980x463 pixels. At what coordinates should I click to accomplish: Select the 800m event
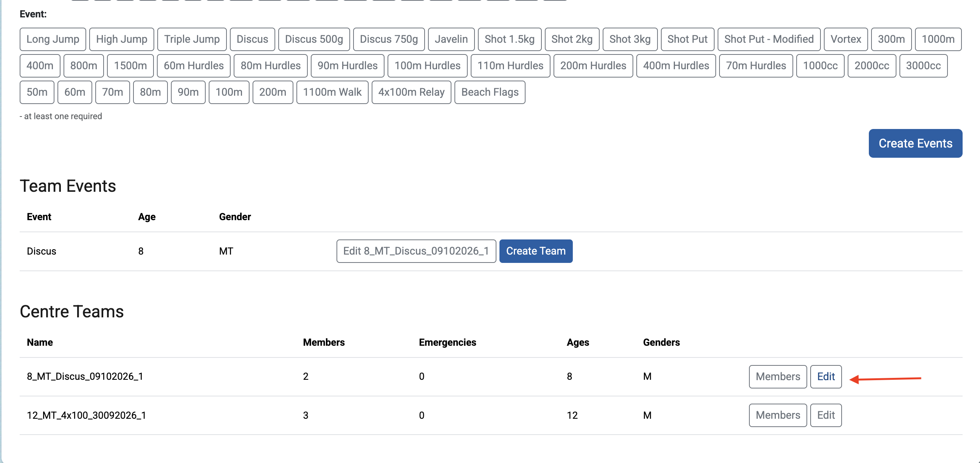[84, 66]
